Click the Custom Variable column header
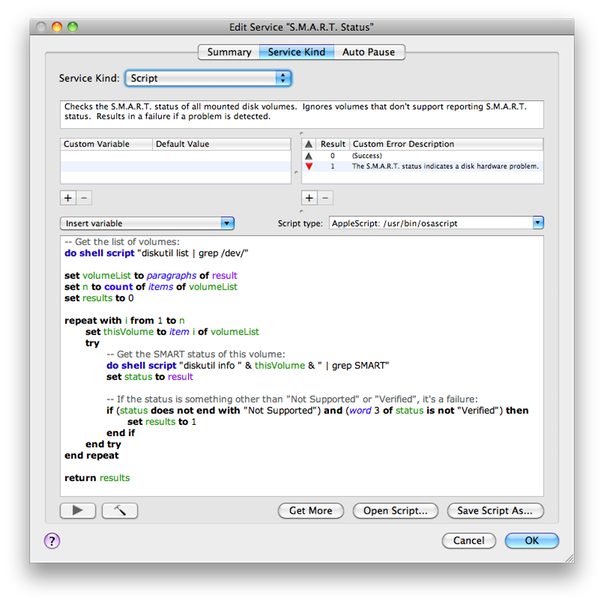The image size is (604, 604). click(x=106, y=144)
